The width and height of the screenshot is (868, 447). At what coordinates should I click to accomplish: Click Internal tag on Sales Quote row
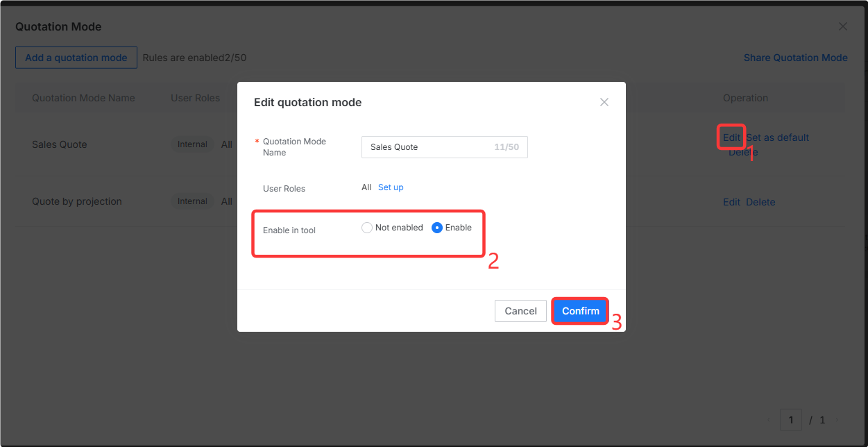click(x=192, y=144)
